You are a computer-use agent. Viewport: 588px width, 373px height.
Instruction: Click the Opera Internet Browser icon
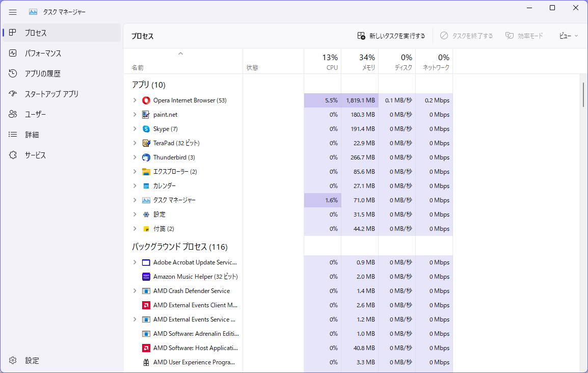[146, 100]
